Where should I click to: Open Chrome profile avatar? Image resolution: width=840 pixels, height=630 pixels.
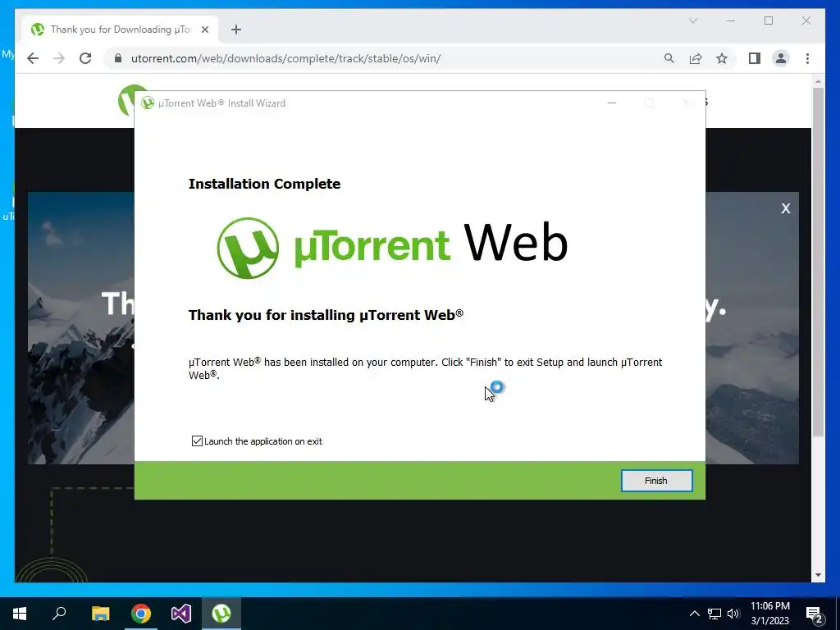point(781,58)
